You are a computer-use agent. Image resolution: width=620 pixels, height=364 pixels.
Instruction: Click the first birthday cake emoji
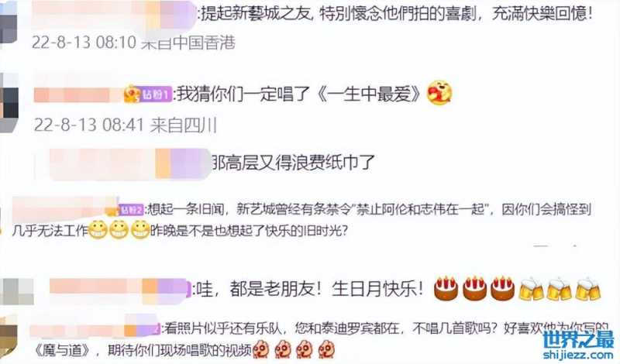[x=446, y=288]
